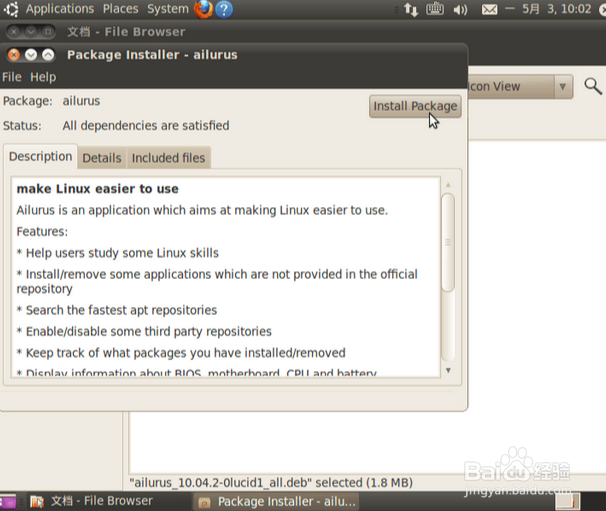Maximize the Package Installer window
The height and width of the screenshot is (511, 606).
[48, 55]
